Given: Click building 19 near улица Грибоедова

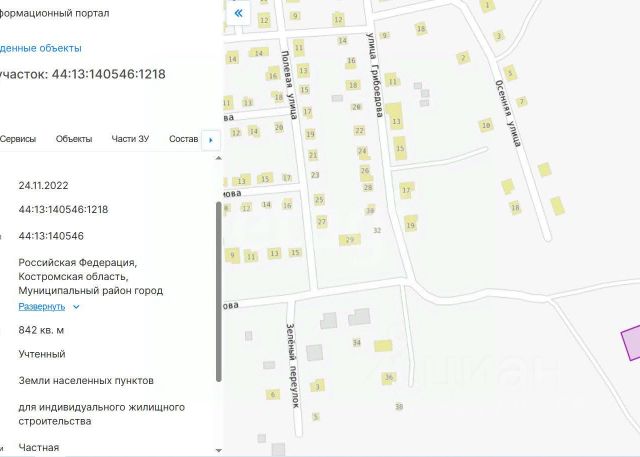Looking at the screenshot, I should pyautogui.click(x=411, y=224).
